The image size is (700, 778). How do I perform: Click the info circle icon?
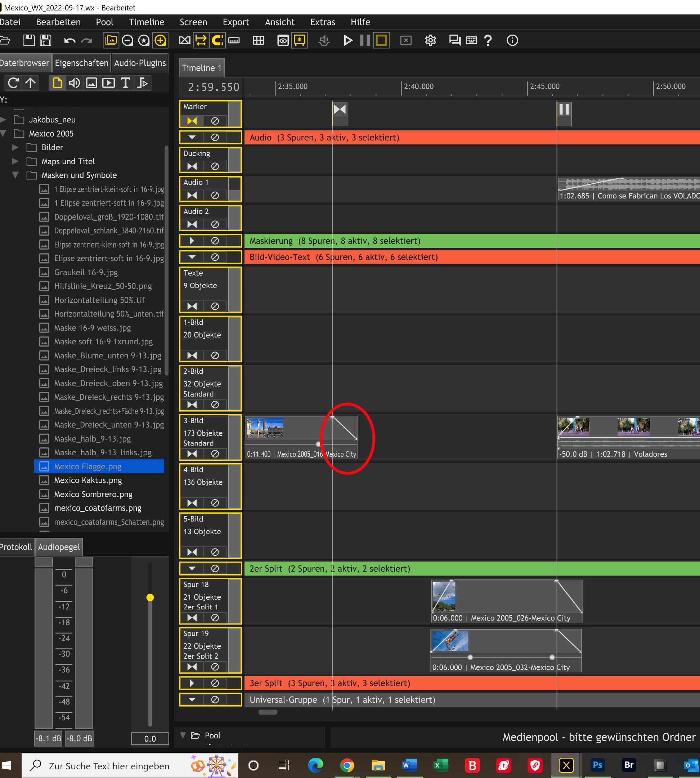pyautogui.click(x=512, y=40)
